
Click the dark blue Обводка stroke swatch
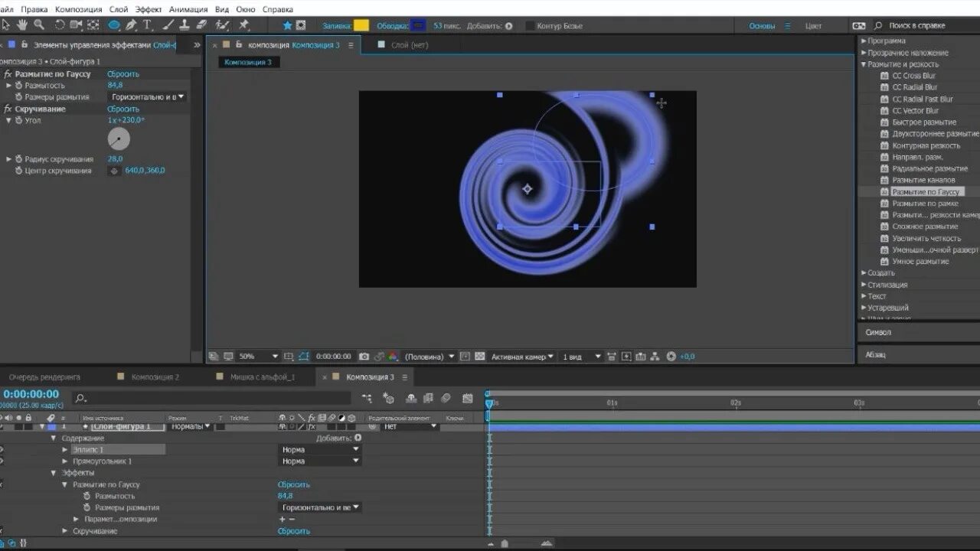point(418,25)
